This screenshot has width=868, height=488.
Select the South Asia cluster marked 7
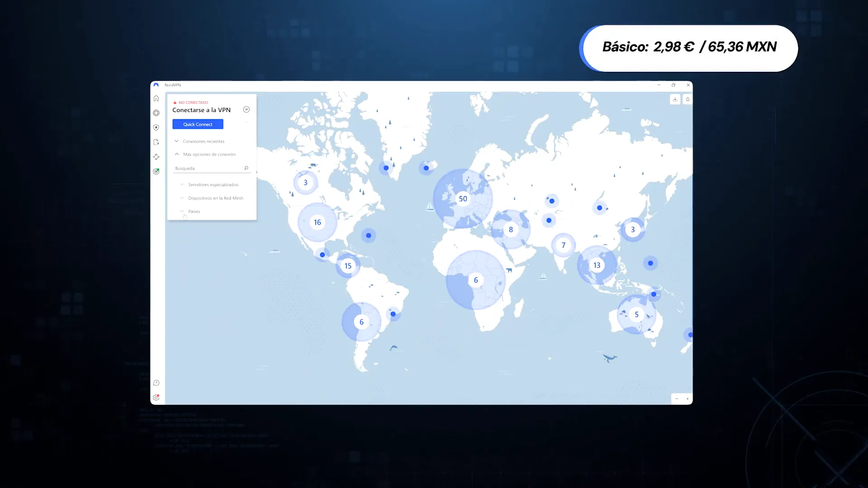[563, 245]
